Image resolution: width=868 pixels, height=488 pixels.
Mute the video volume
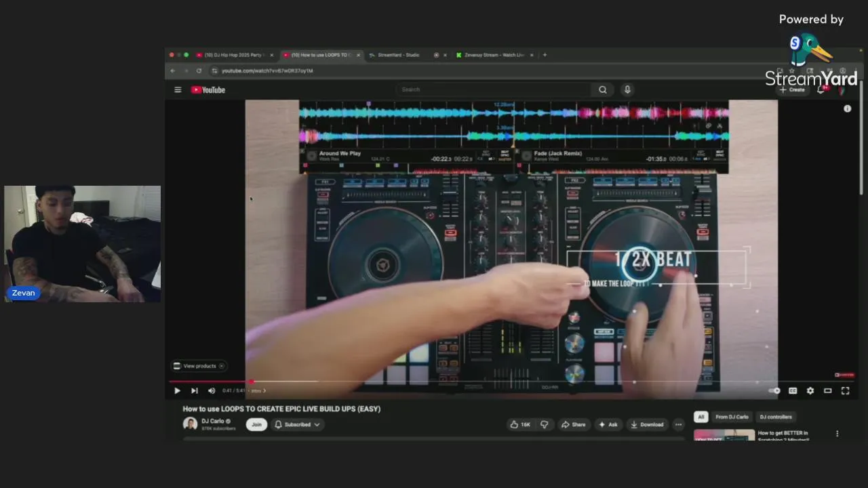(212, 390)
